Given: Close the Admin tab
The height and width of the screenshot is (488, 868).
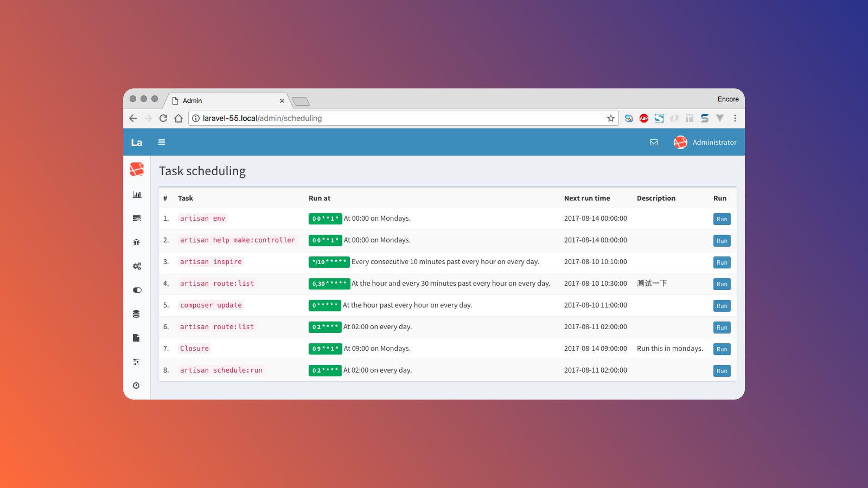Looking at the screenshot, I should (282, 101).
